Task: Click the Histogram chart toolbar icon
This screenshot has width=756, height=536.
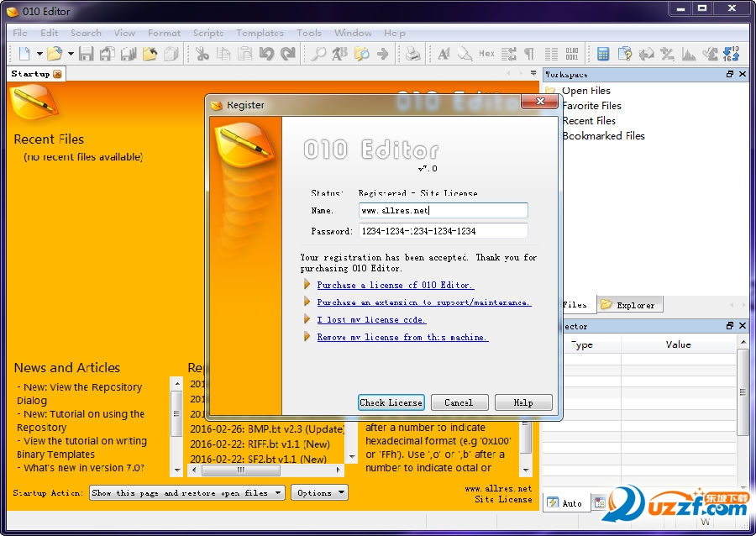Action: 689,54
